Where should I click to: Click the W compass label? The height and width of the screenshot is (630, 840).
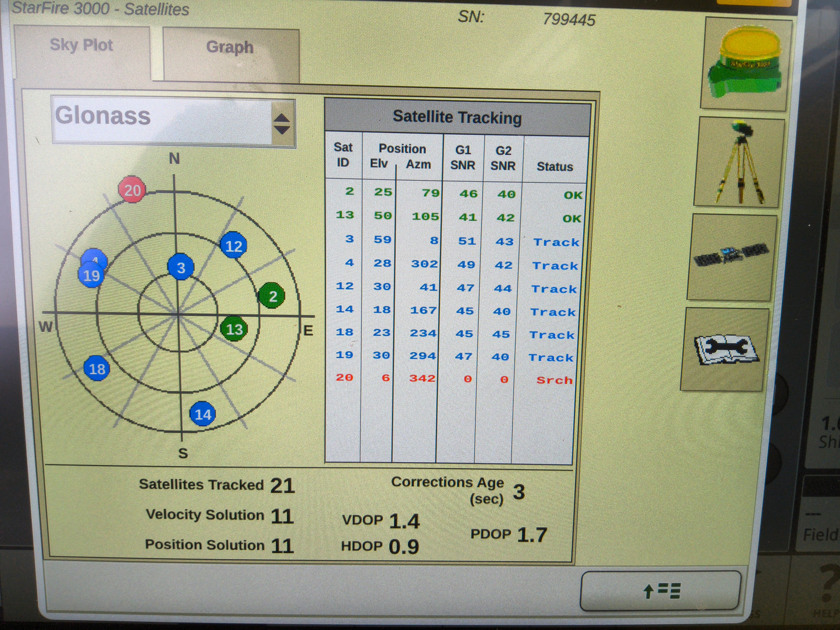coord(46,327)
